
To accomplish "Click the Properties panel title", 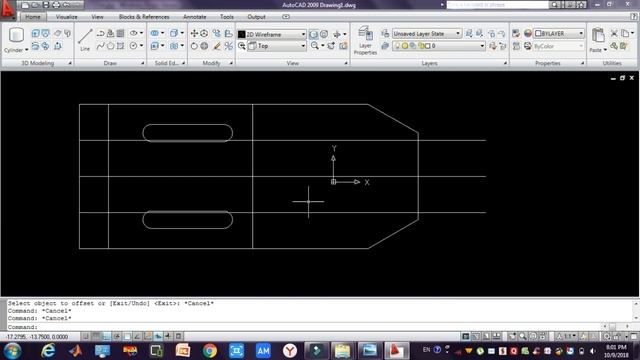I will tap(547, 63).
